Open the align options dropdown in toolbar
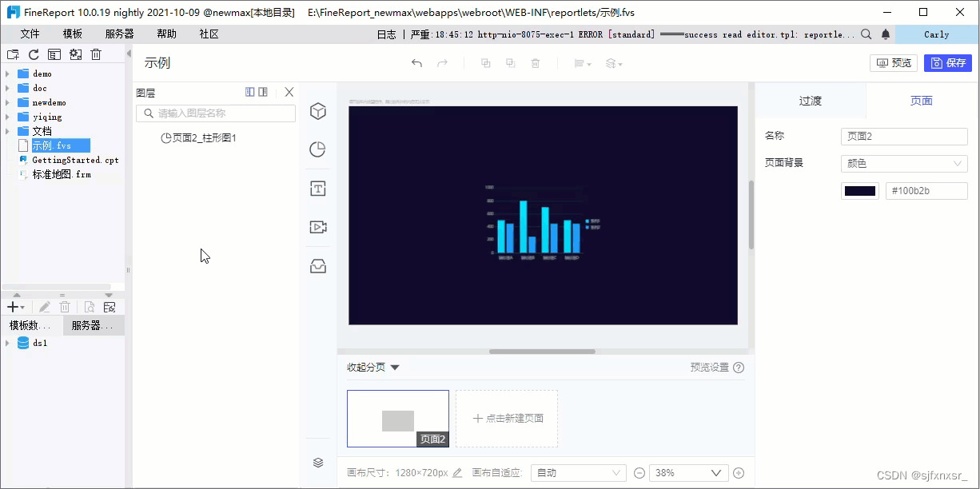Image resolution: width=980 pixels, height=489 pixels. (582, 63)
